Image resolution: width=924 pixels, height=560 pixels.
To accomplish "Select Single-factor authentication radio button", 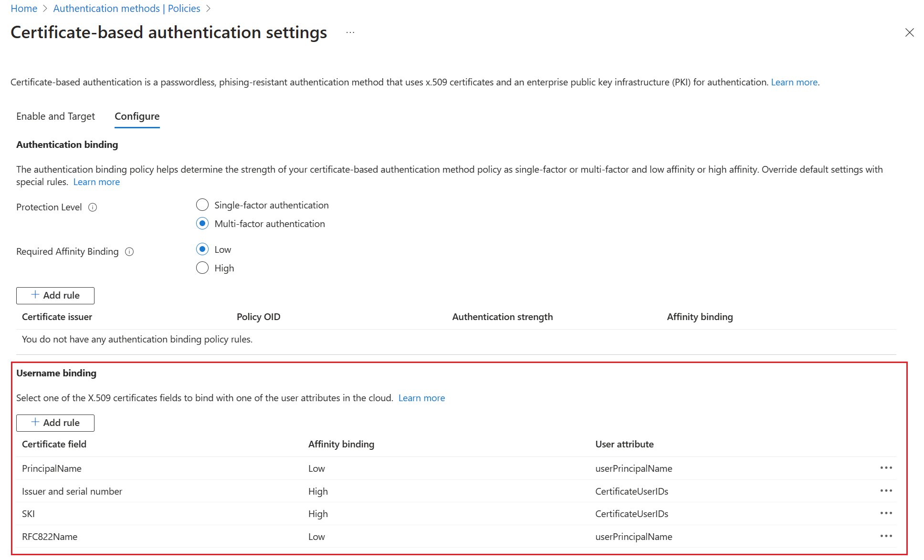I will coord(203,206).
